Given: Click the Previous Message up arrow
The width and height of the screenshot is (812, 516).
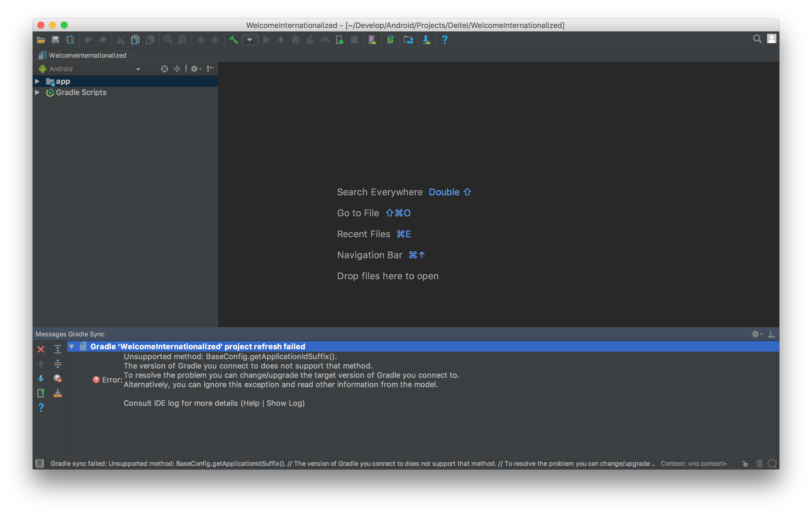Looking at the screenshot, I should [41, 364].
